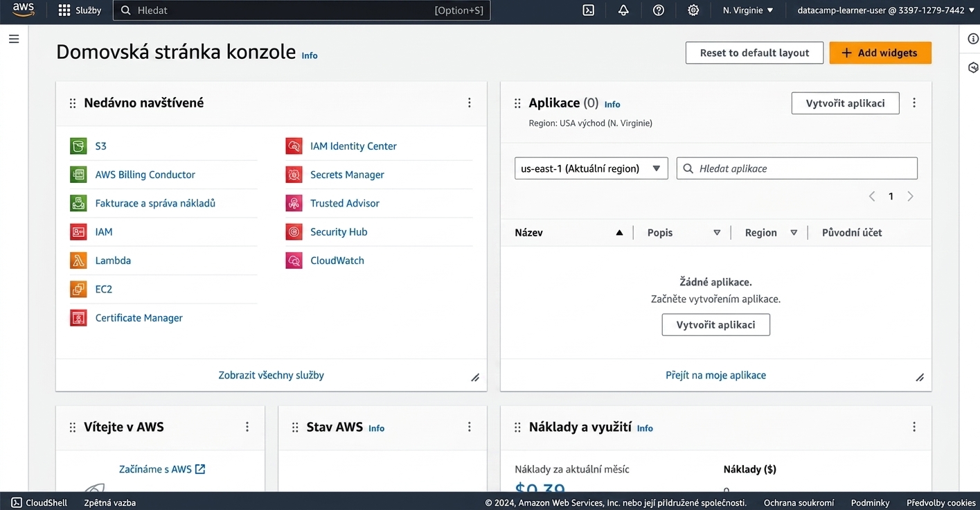Open the Náklady a využití options menu
Viewport: 980px width, 510px height.
click(x=914, y=427)
